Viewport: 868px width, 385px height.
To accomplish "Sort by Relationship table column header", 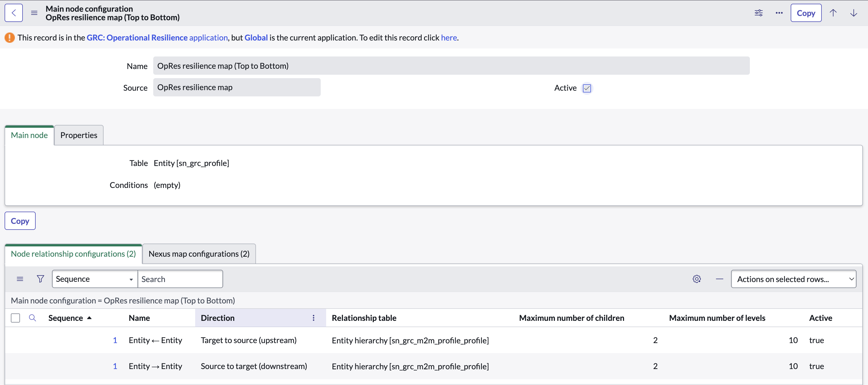I will pyautogui.click(x=364, y=318).
